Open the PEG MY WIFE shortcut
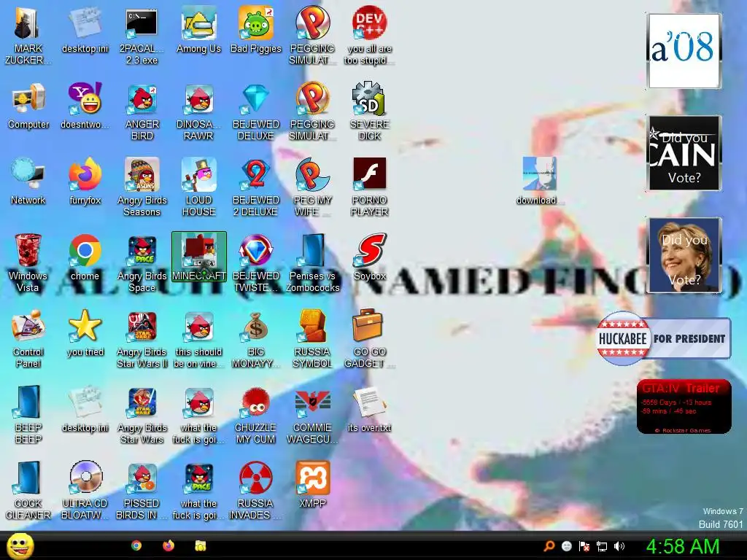747x560 pixels. [x=312, y=187]
